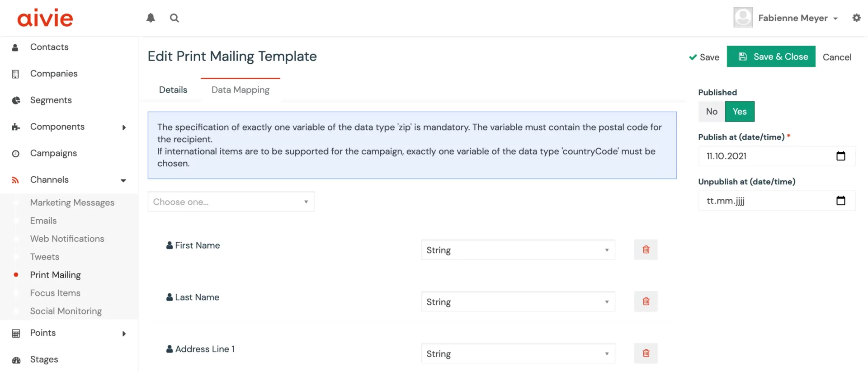This screenshot has height=372, width=868.
Task: Expand the Components submenu arrow
Action: pyautogui.click(x=124, y=127)
